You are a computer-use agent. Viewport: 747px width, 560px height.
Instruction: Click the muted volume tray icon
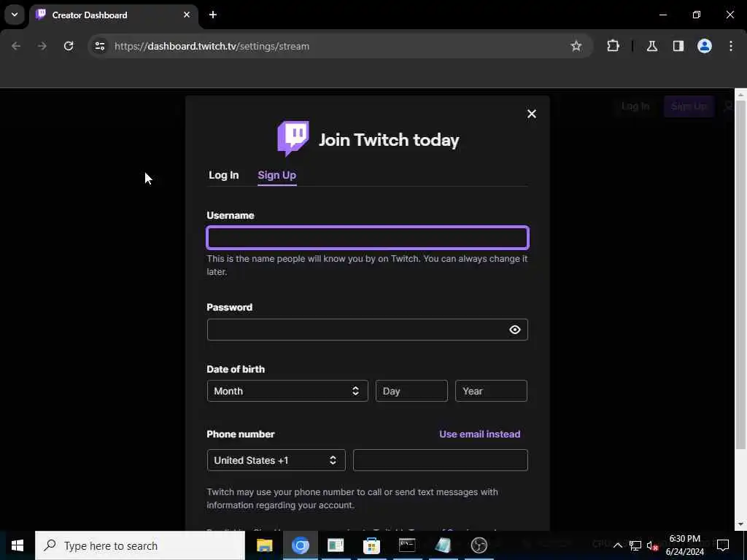[x=652, y=545]
